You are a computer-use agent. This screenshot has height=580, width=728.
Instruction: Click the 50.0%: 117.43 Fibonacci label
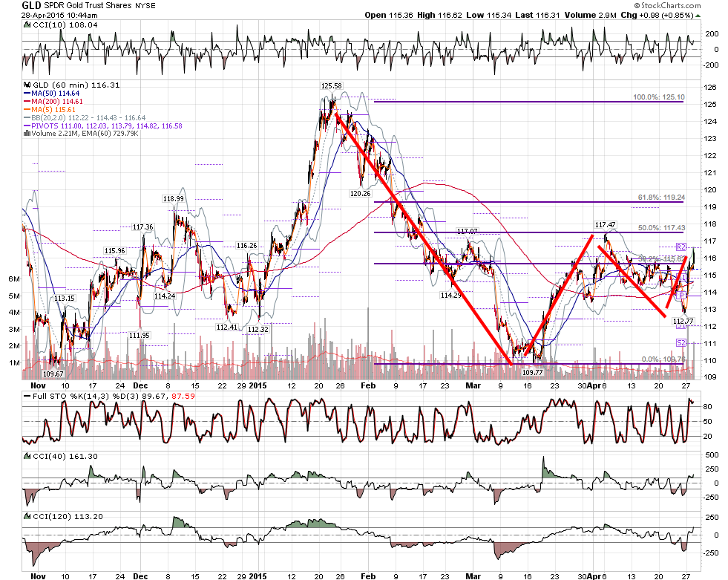661,228
